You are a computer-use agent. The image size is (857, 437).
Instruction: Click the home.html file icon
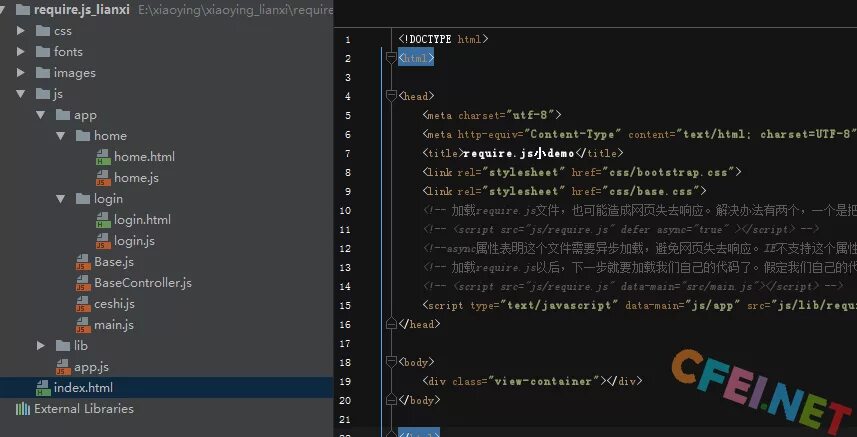coord(103,157)
